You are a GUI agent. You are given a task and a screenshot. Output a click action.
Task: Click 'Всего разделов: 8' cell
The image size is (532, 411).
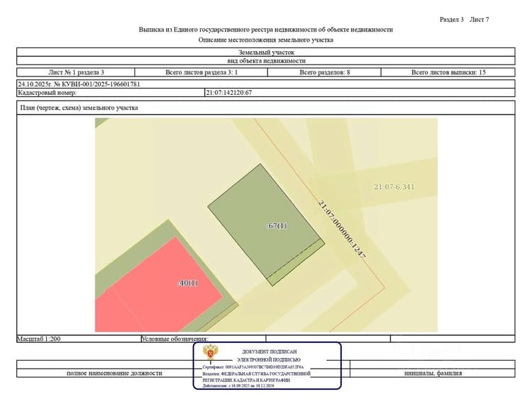point(324,72)
